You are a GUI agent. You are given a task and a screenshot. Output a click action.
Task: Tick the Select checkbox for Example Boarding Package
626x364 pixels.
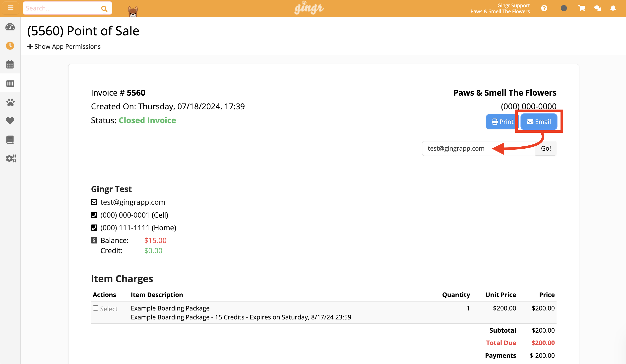click(x=96, y=308)
